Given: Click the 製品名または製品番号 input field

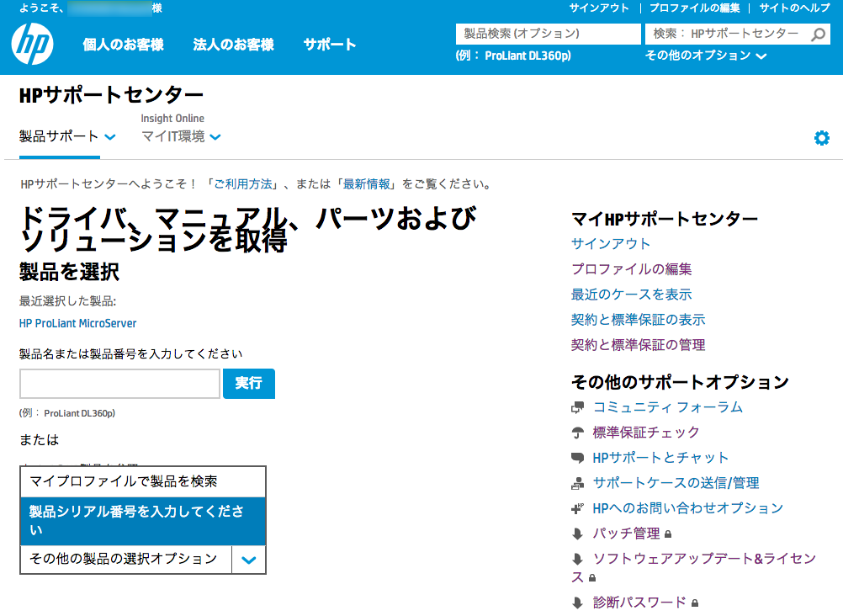Looking at the screenshot, I should click(x=119, y=384).
